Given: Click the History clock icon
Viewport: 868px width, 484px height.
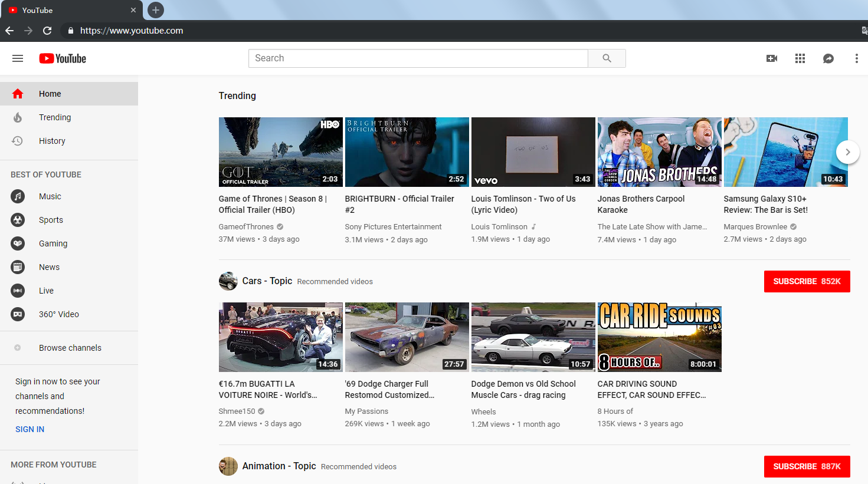Looking at the screenshot, I should point(18,141).
